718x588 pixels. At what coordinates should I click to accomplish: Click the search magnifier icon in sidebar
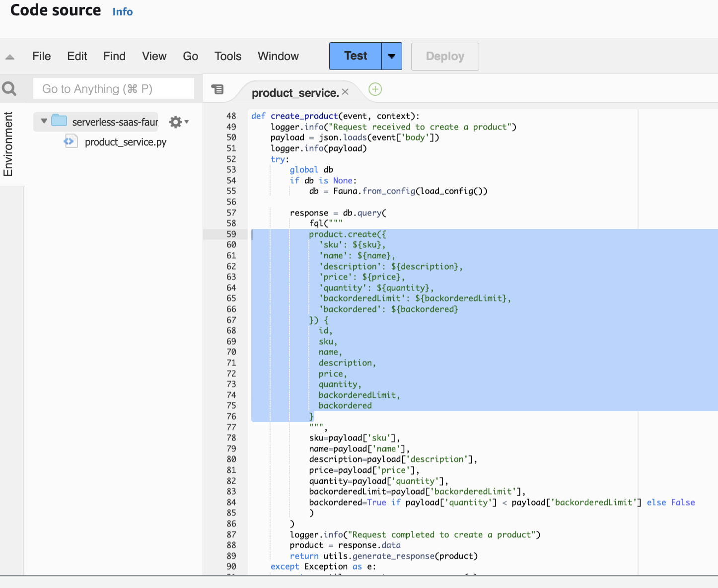click(x=9, y=89)
